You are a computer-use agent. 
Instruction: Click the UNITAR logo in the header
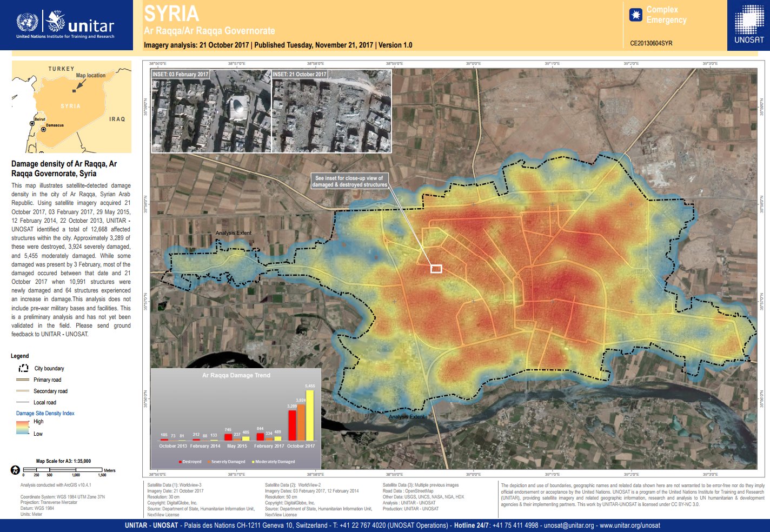pos(65,25)
